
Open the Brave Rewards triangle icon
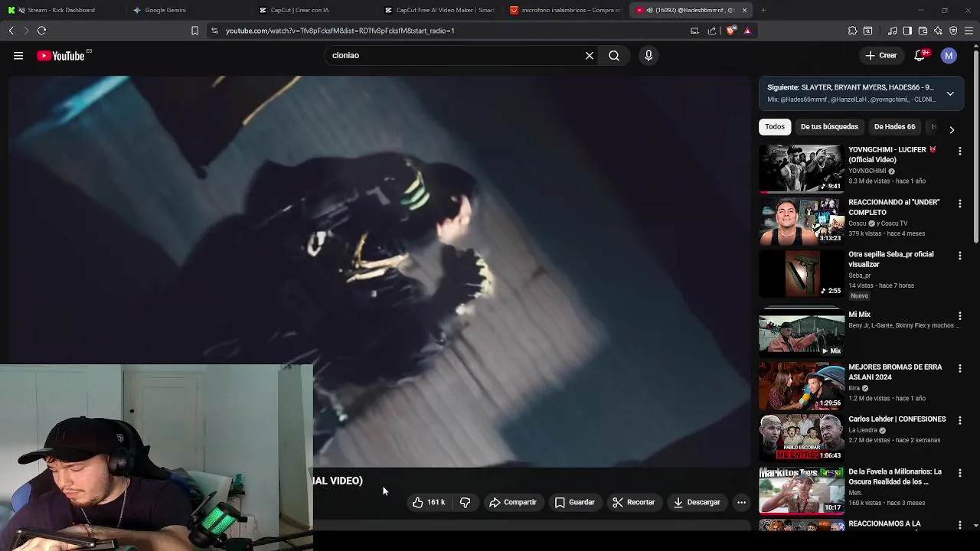(x=747, y=31)
